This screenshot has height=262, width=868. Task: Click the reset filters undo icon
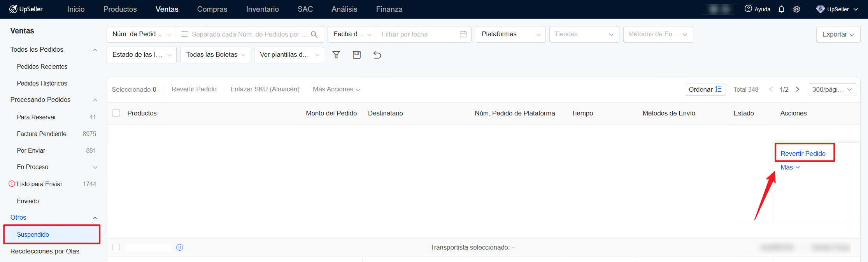click(377, 55)
